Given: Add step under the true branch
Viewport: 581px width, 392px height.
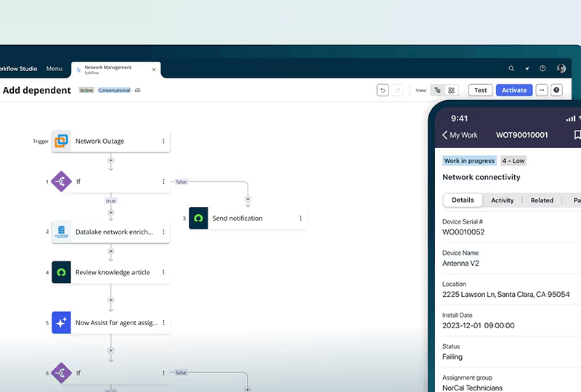Looking at the screenshot, I should coord(111,213).
